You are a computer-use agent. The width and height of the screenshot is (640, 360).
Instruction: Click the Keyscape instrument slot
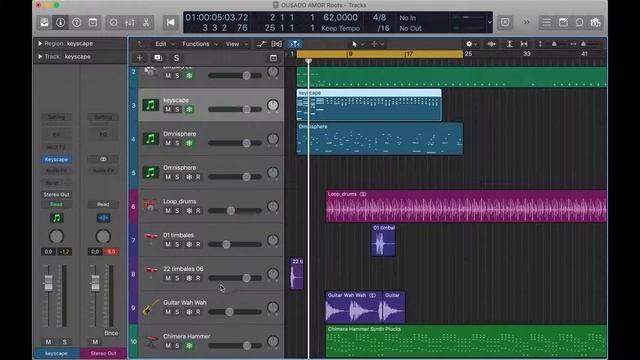coord(56,159)
